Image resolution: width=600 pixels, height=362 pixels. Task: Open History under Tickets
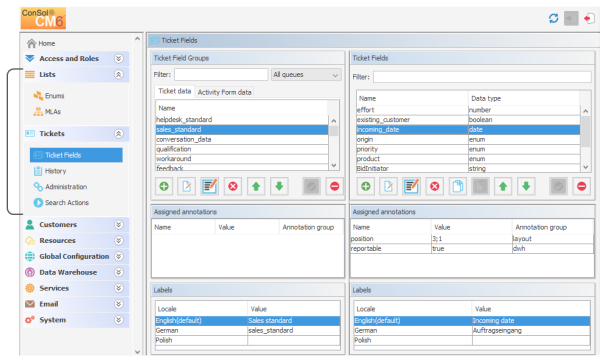coord(50,171)
